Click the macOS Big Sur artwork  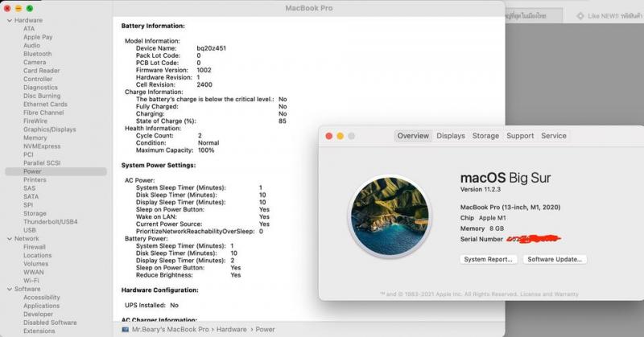pos(390,216)
